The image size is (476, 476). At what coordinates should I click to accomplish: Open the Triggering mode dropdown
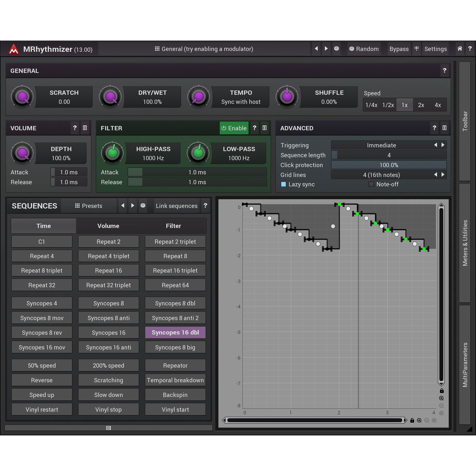point(381,145)
